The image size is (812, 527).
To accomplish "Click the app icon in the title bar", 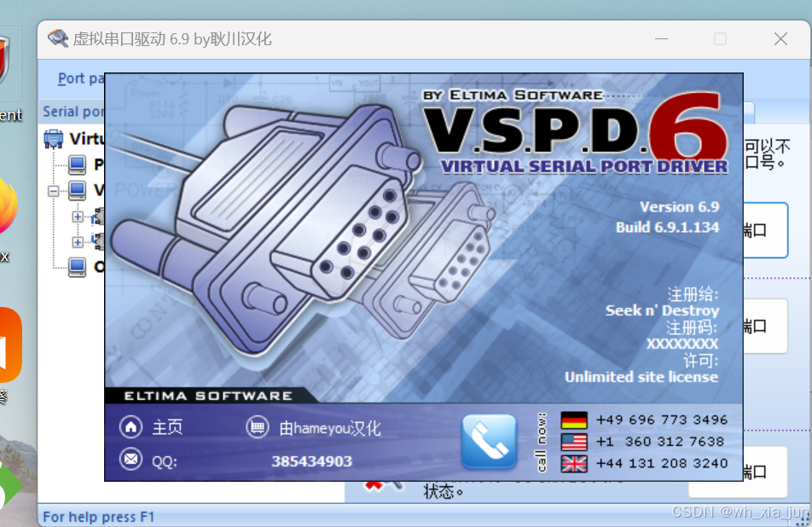I will click(57, 39).
